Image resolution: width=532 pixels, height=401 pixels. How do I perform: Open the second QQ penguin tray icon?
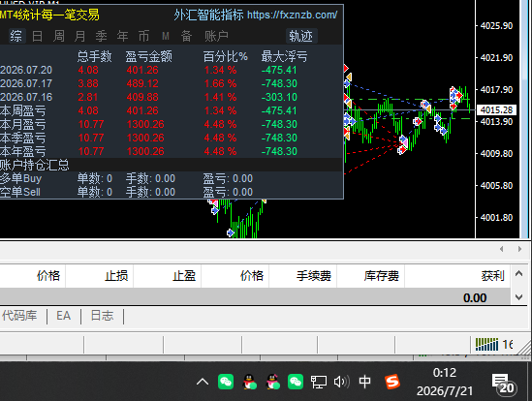pyautogui.click(x=273, y=382)
